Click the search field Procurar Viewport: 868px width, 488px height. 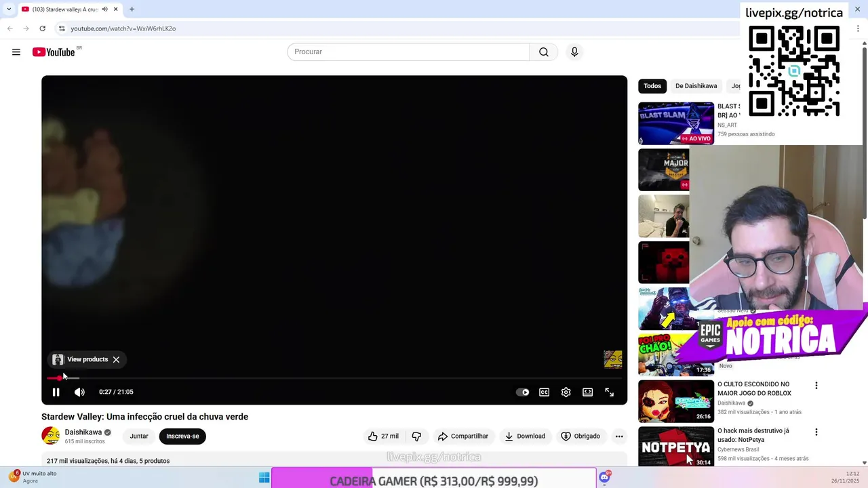pyautogui.click(x=408, y=52)
